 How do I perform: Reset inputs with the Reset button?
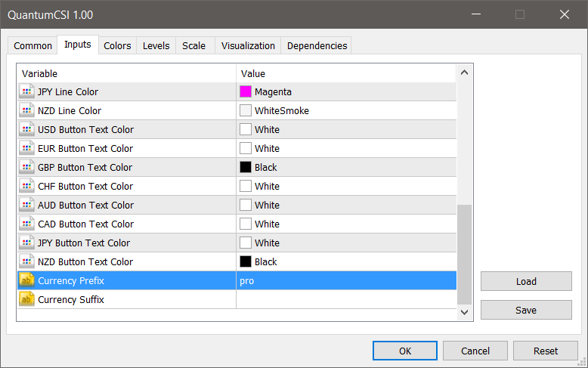[x=545, y=351]
